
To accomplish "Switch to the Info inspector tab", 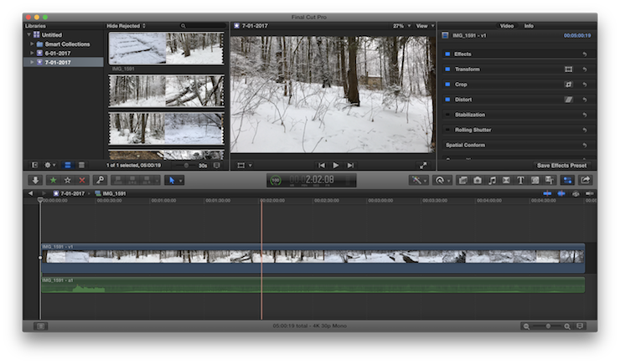I will pos(529,26).
